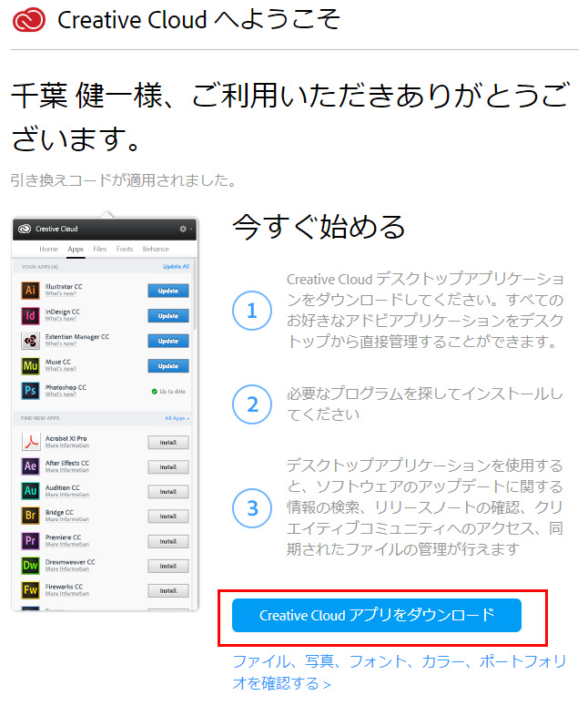Install Bridge CC
This screenshot has height=716, width=588.
click(167, 517)
